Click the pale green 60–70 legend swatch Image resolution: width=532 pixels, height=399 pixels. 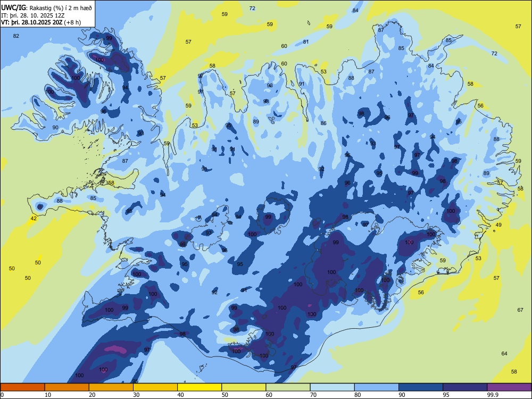[x=288, y=387]
